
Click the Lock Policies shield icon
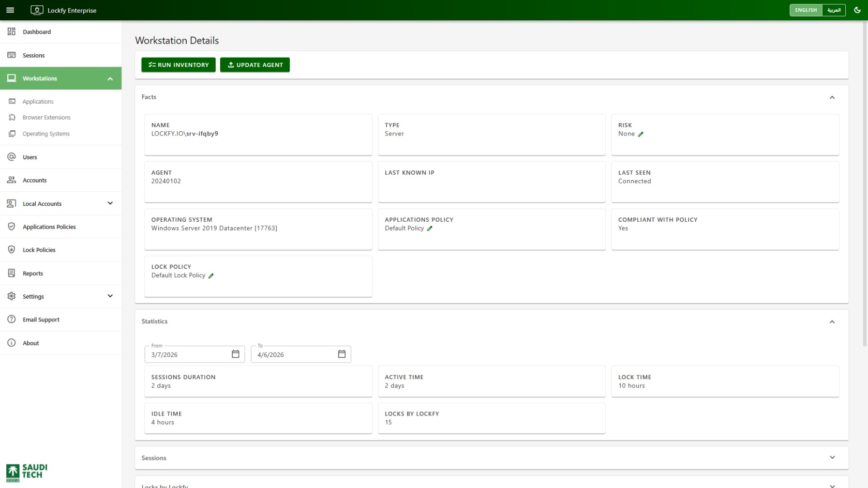coord(12,250)
